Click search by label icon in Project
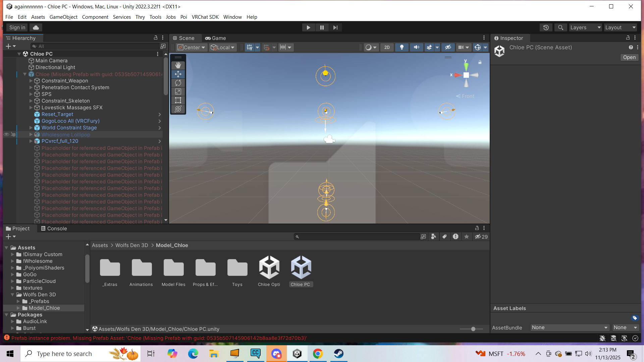The width and height of the screenshot is (644, 362). (x=444, y=237)
